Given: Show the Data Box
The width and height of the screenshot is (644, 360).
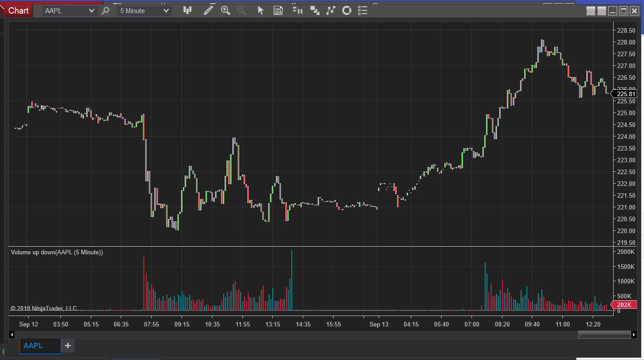Looking at the screenshot, I should pyautogui.click(x=278, y=10).
